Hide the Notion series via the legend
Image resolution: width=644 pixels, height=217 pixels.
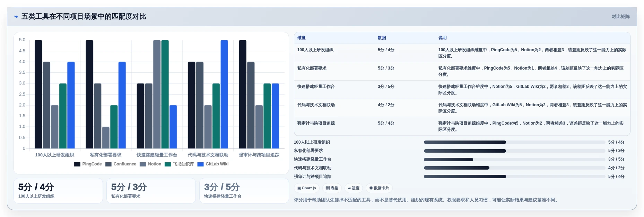click(150, 164)
